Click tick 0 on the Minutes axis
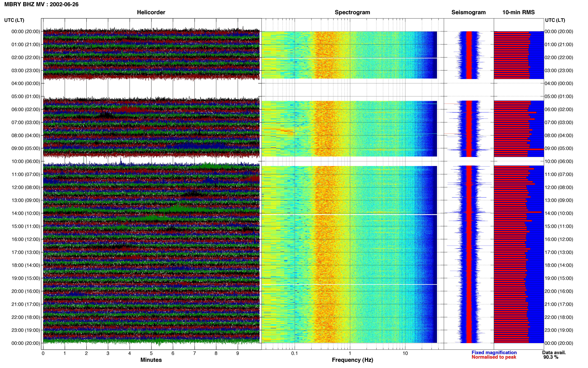 click(x=43, y=353)
